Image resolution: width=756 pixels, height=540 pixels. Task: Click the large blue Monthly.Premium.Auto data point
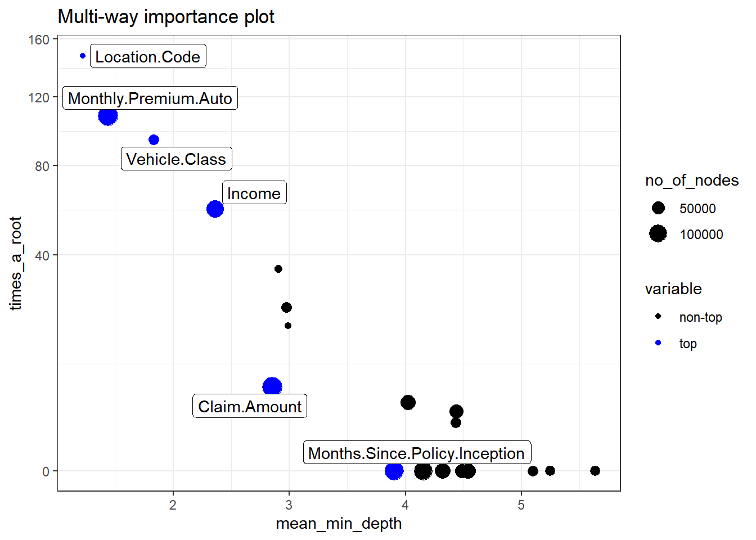[107, 116]
